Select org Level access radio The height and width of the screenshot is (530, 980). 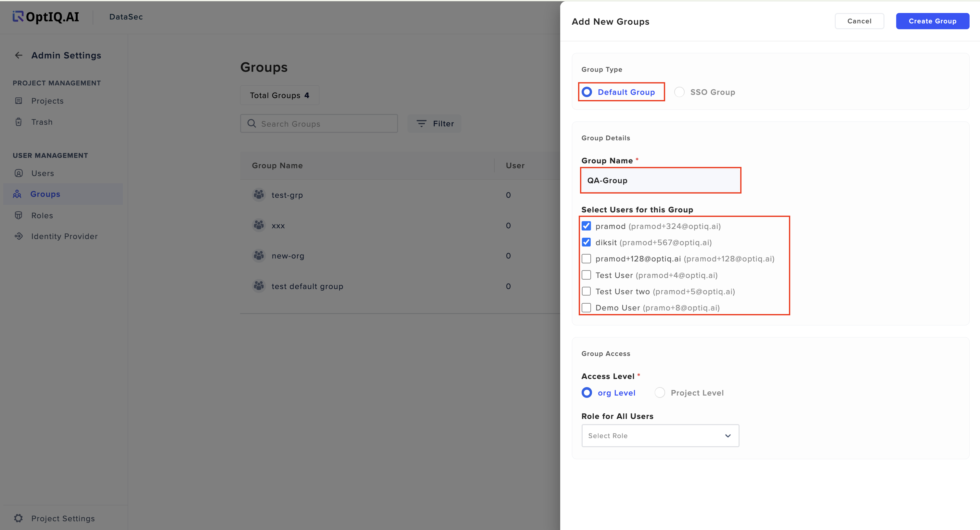587,393
